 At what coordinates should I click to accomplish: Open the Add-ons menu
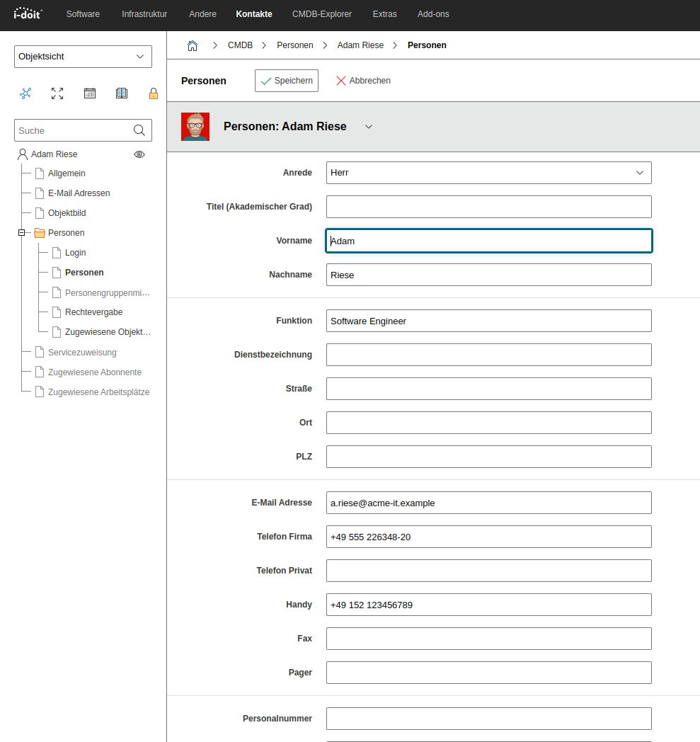tap(433, 14)
